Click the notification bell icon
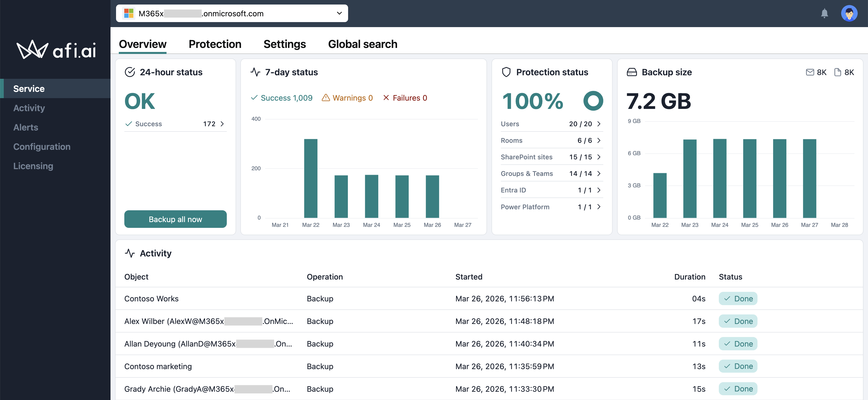Viewport: 868px width, 400px height. point(824,14)
